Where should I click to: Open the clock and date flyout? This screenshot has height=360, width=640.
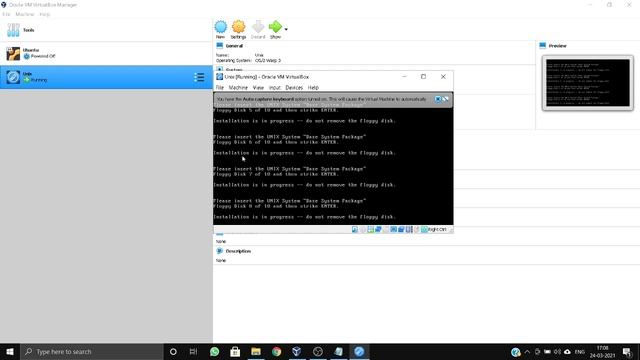click(602, 351)
